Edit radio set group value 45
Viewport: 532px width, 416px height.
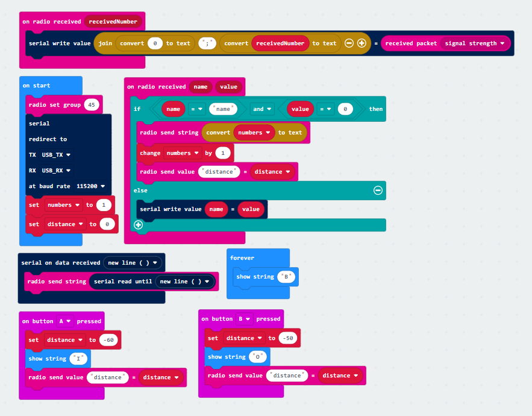[x=92, y=104]
